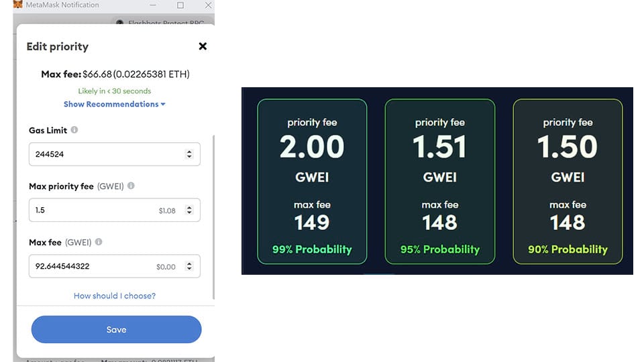The width and height of the screenshot is (644, 362).
Task: Close the MetaMask Notification window
Action: [208, 5]
